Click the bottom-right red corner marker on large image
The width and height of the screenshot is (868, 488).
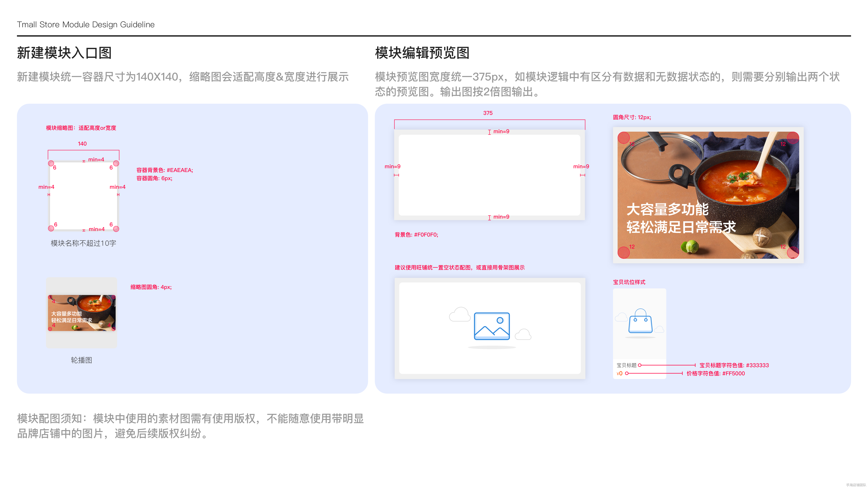click(x=793, y=252)
